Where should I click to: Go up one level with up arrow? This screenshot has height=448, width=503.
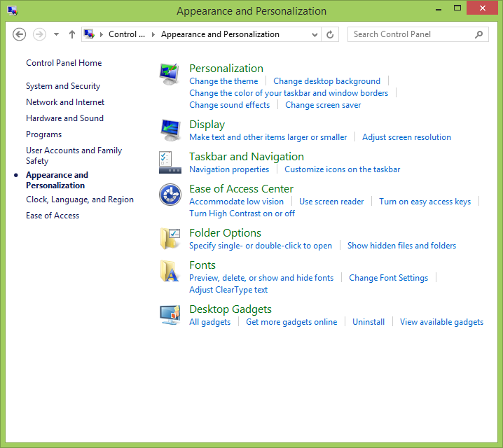click(x=72, y=34)
